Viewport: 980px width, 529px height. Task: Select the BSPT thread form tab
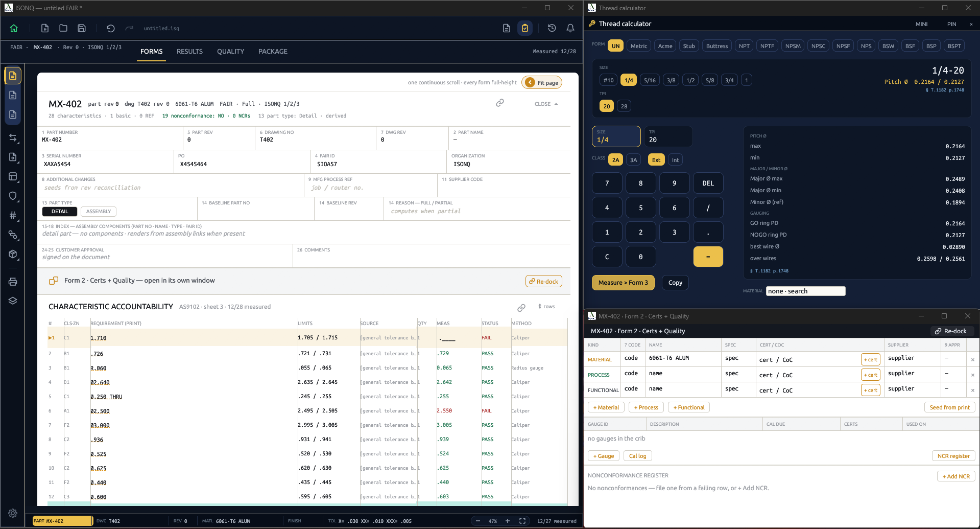pyautogui.click(x=954, y=46)
